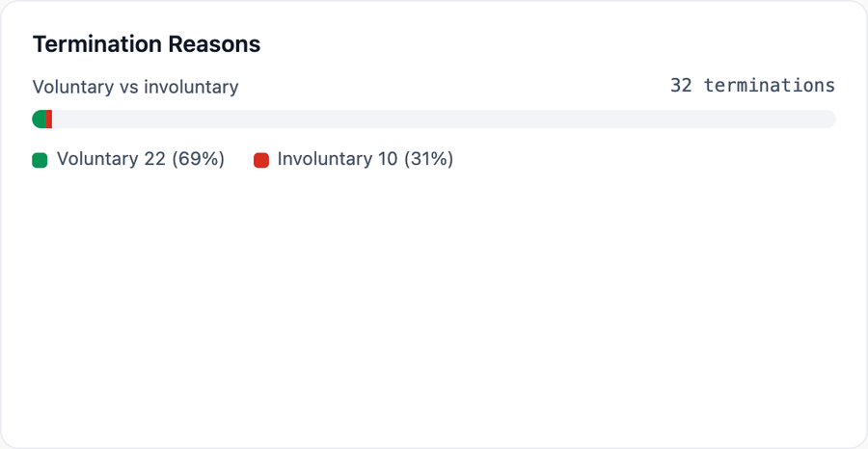868x449 pixels.
Task: Click the red Involuntary legend swatch
Action: [261, 160]
